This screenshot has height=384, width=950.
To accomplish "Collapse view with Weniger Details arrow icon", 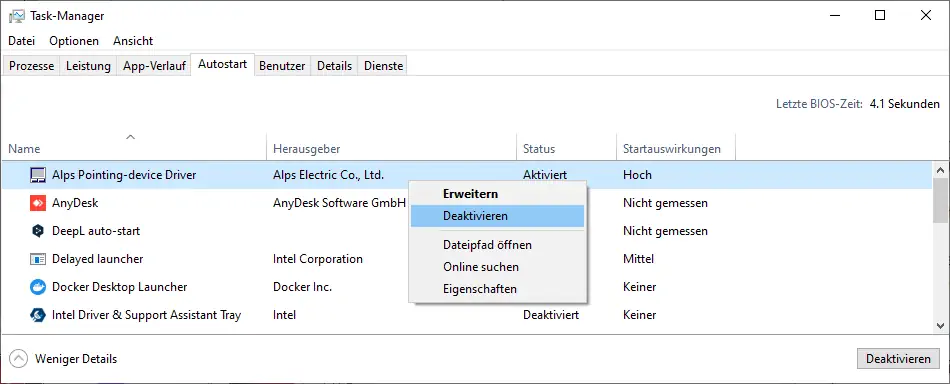I will click(19, 359).
